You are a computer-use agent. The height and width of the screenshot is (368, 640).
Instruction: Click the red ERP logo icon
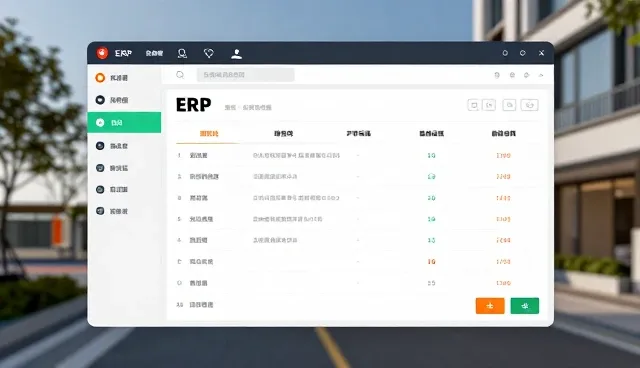coord(102,53)
